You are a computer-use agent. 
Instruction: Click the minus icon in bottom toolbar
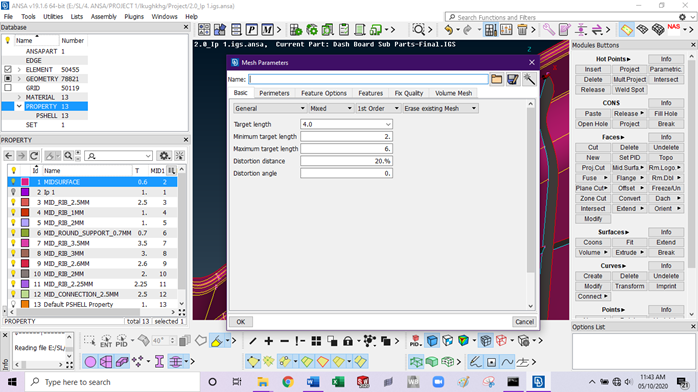[284, 341]
